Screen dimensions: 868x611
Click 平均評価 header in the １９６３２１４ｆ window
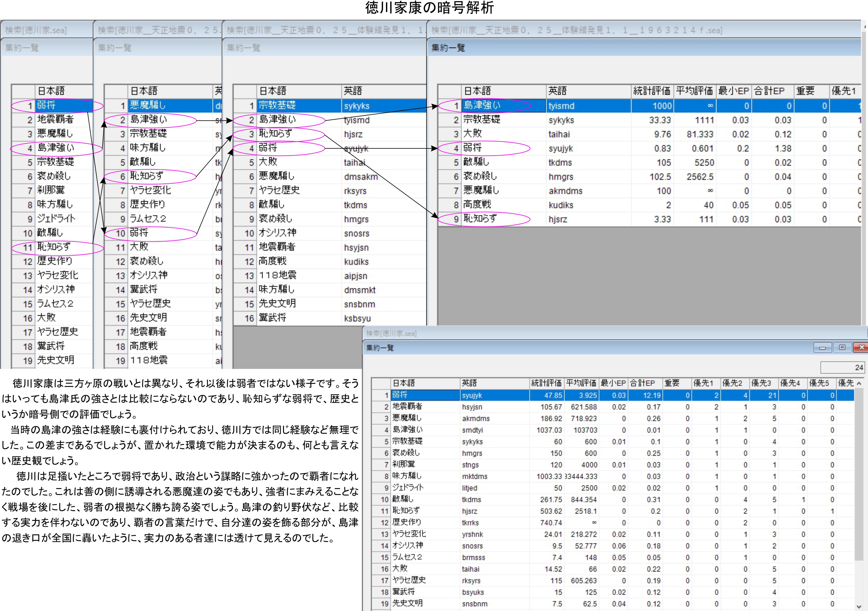coord(695,91)
